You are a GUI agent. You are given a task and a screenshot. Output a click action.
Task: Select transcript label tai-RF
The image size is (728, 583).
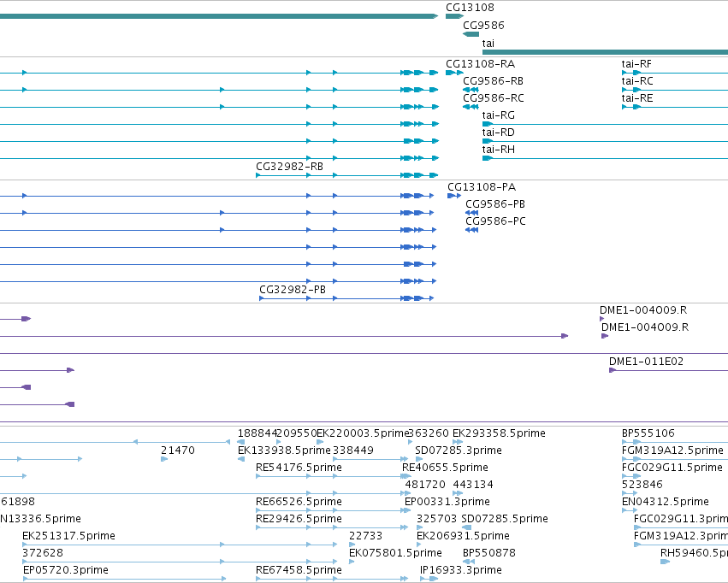click(x=636, y=64)
